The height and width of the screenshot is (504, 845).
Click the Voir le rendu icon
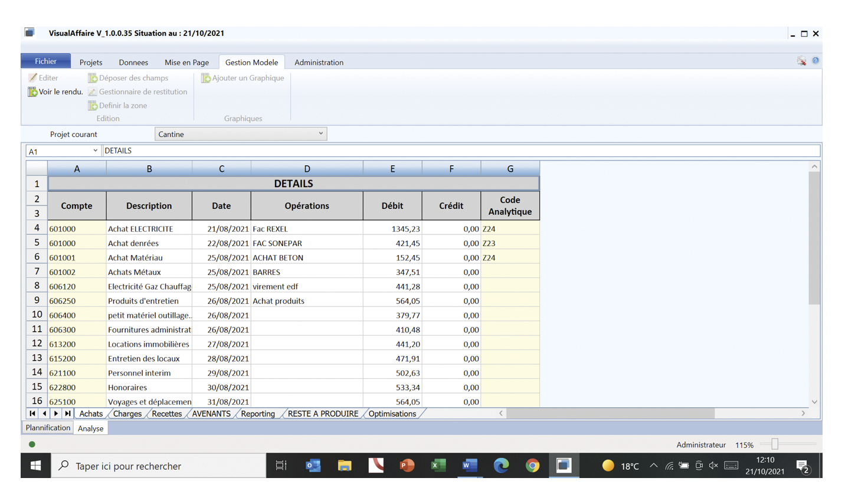point(32,91)
